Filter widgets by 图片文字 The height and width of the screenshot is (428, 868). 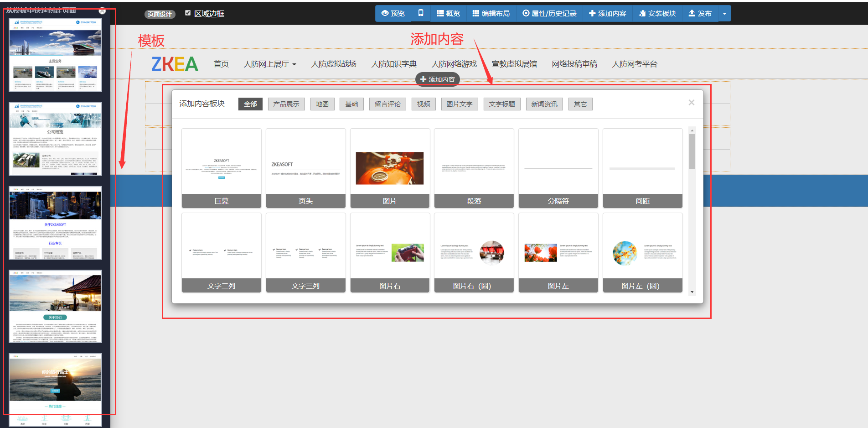tap(460, 104)
